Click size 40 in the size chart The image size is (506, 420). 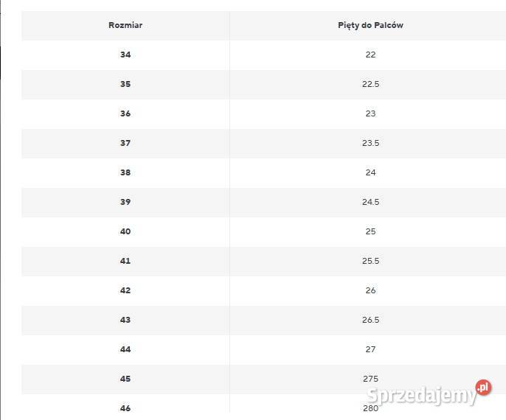point(125,231)
